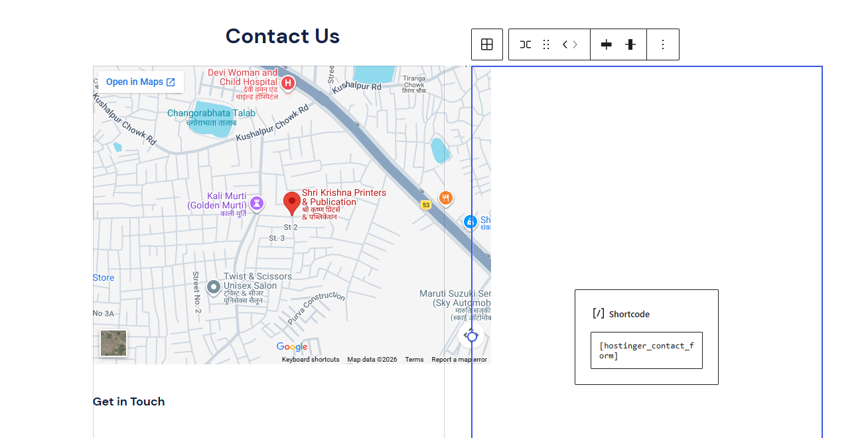The image size is (868, 438).
Task: Click the blue shopping bag marker
Action: 470,222
